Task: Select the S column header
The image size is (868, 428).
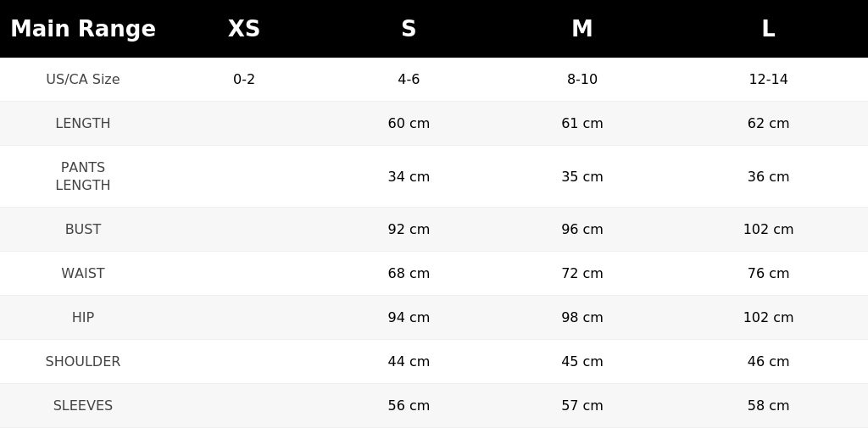Action: (409, 29)
